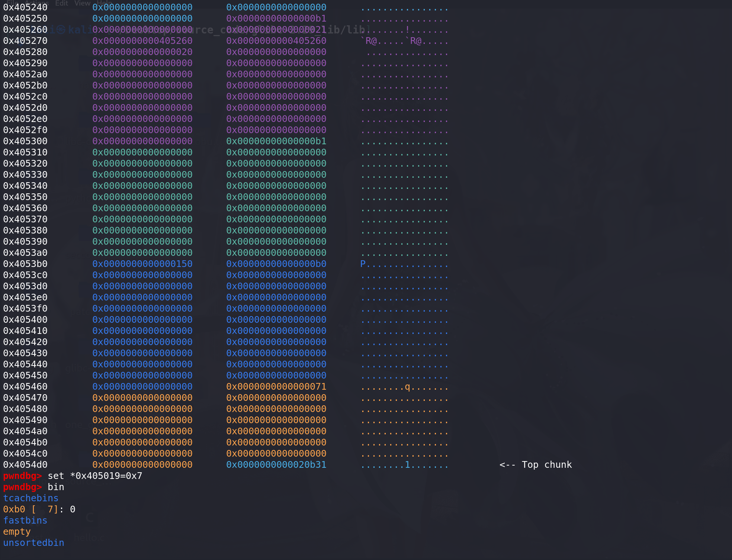Click prev-size value 0x0000000000000150

click(x=142, y=264)
